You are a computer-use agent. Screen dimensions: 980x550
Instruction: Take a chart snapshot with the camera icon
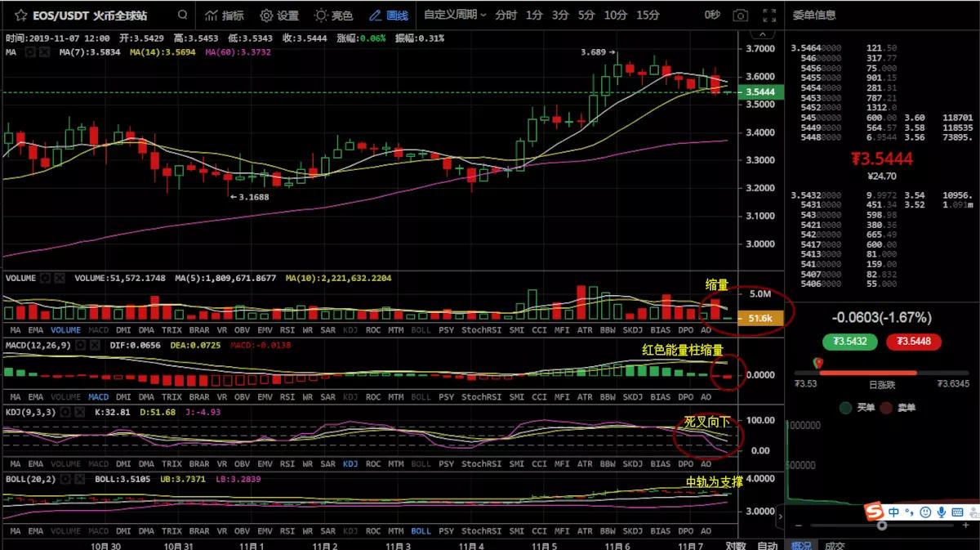(741, 16)
